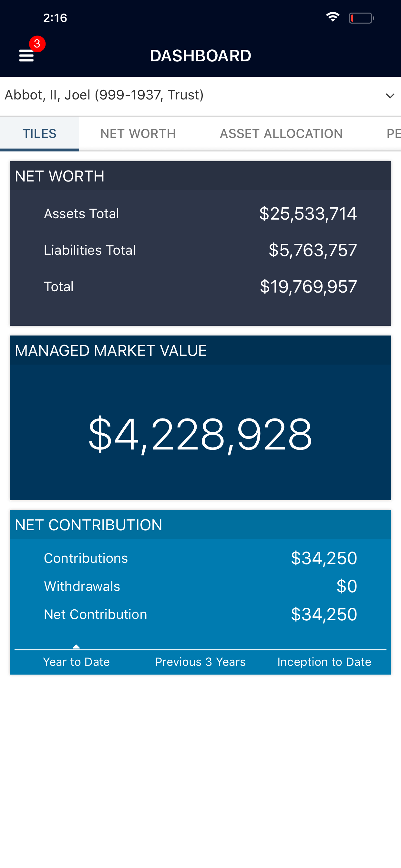Open the ASSET ALLOCATION tab
The width and height of the screenshot is (401, 868).
point(281,133)
